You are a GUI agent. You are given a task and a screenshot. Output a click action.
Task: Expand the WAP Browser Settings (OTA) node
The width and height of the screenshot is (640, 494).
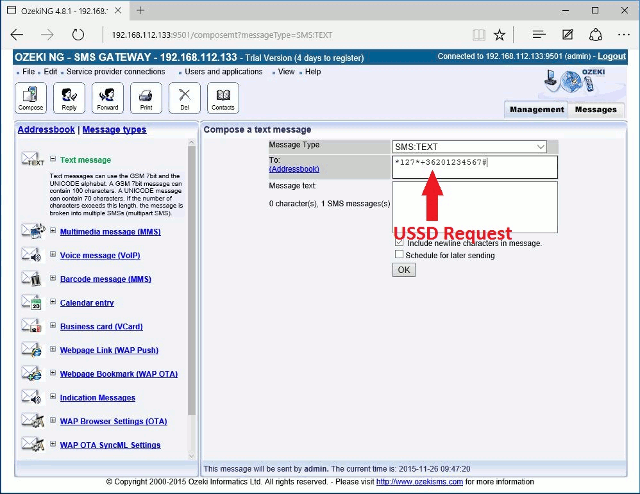[x=53, y=420]
